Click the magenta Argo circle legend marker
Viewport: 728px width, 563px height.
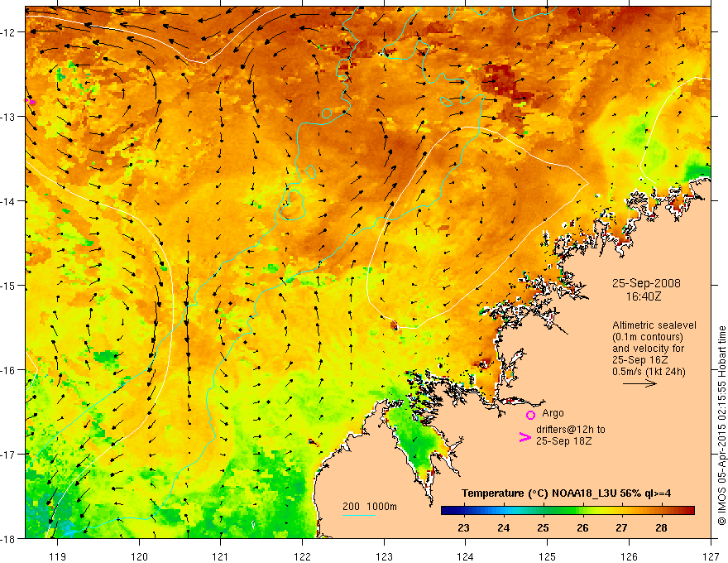click(x=530, y=415)
